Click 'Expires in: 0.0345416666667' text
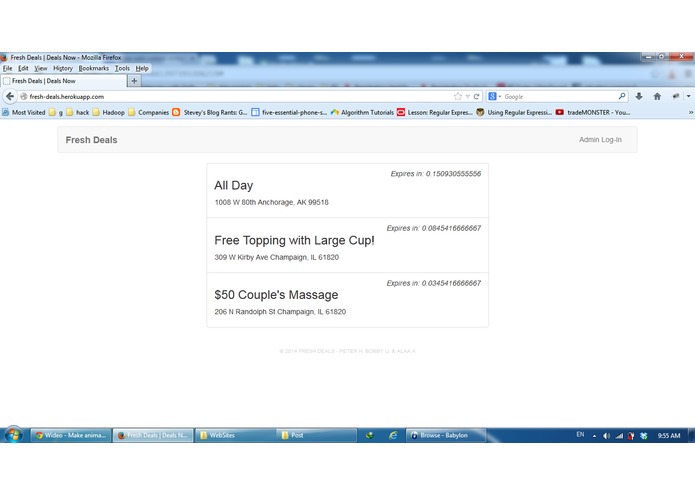This screenshot has width=695, height=494. coord(433,283)
